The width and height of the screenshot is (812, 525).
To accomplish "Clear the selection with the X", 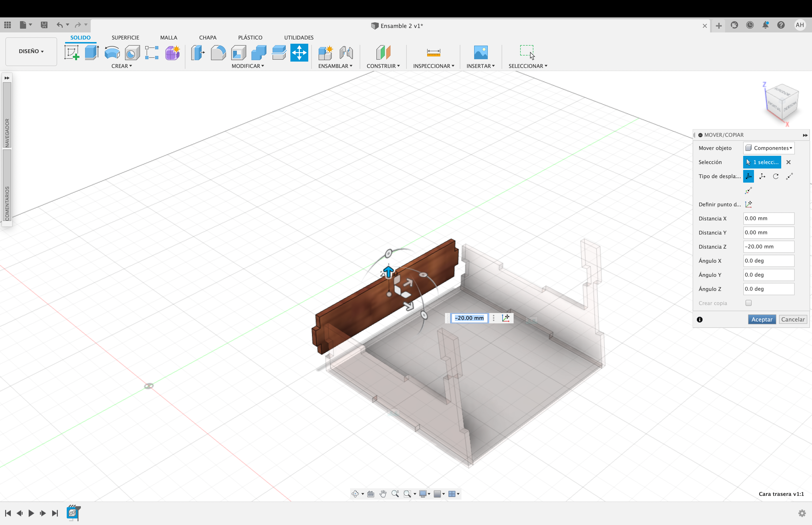I will (x=788, y=162).
